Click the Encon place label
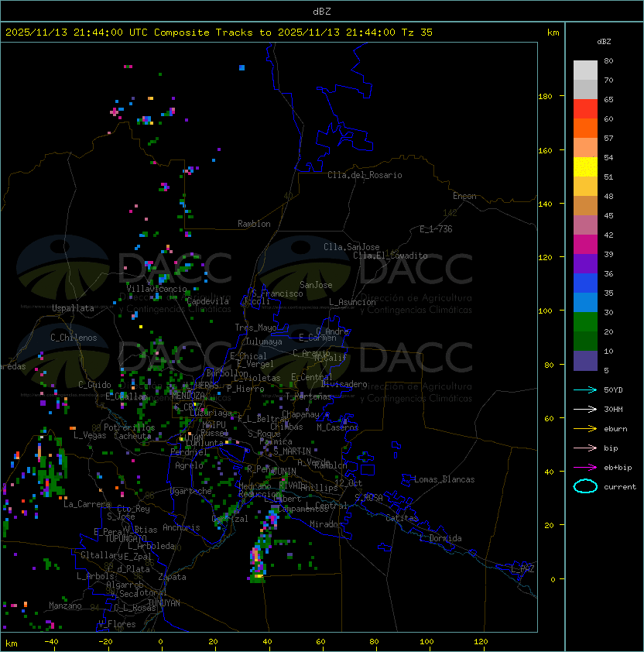 click(464, 196)
